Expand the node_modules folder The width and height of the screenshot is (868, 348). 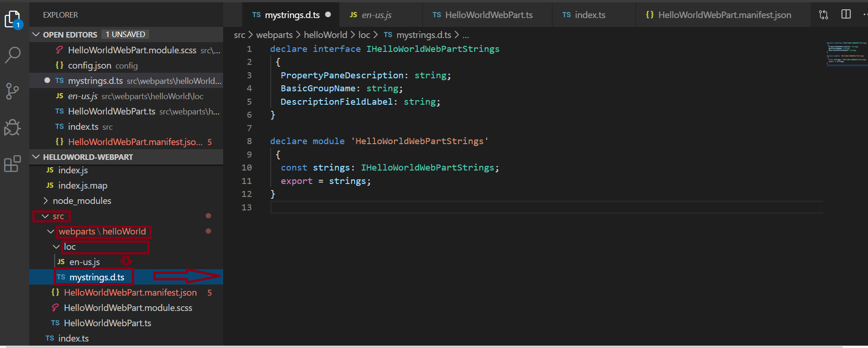click(45, 201)
